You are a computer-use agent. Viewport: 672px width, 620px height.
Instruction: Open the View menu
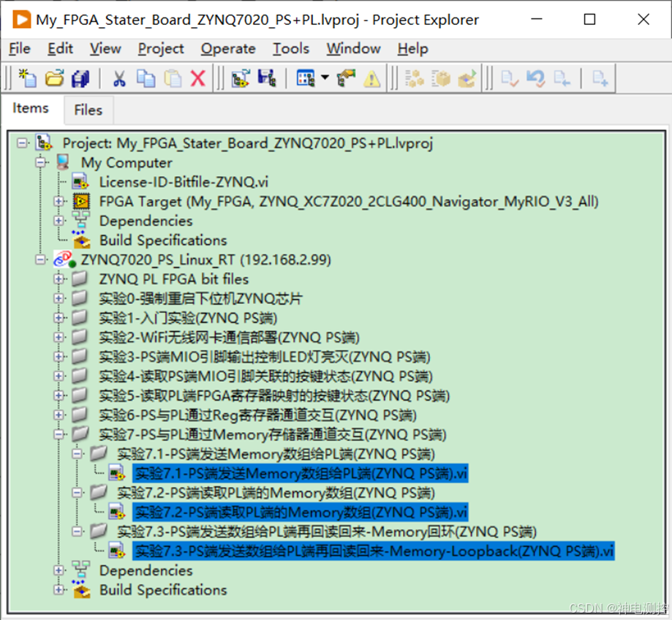105,48
